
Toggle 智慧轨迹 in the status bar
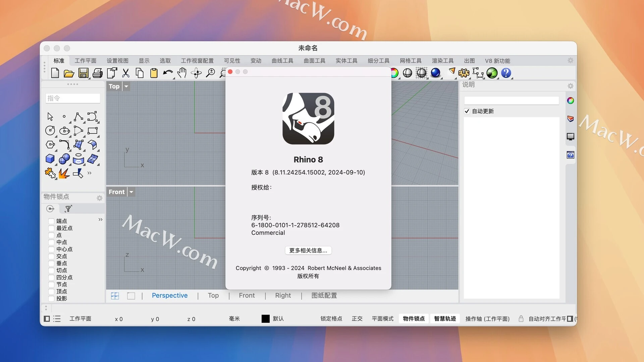pyautogui.click(x=445, y=319)
